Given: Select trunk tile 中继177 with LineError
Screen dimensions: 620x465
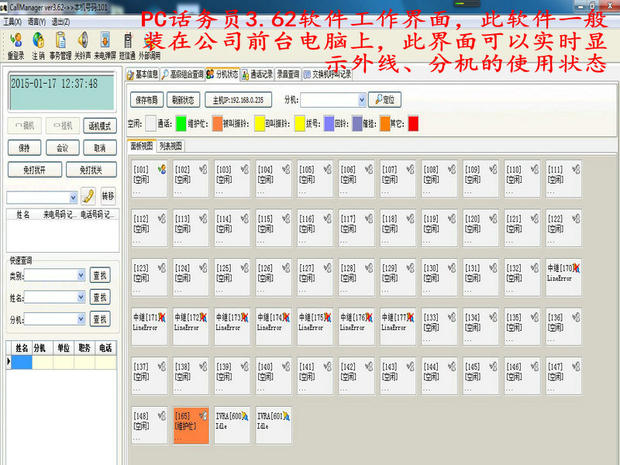Looking at the screenshot, I should click(398, 327).
